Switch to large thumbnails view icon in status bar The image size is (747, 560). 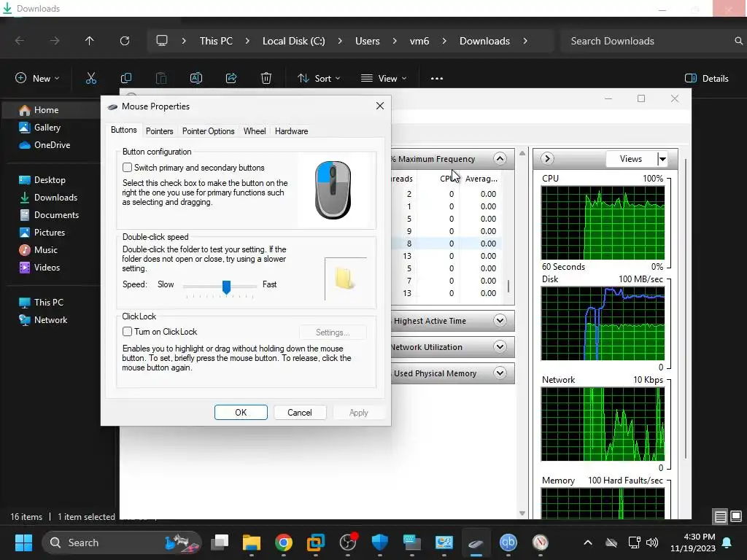click(x=736, y=517)
